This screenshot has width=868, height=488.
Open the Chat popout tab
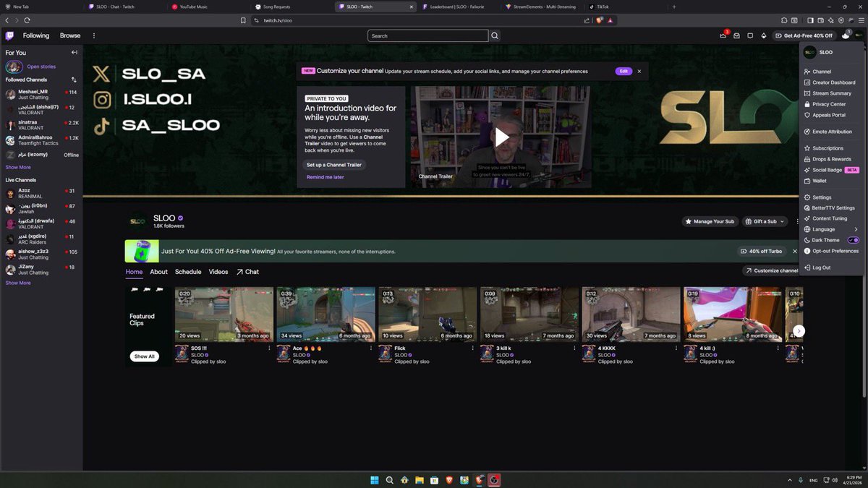point(247,272)
